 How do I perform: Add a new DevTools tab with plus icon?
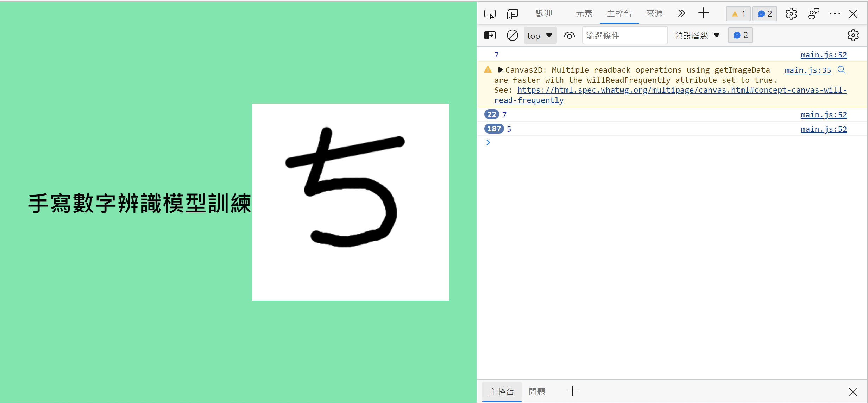click(x=704, y=13)
